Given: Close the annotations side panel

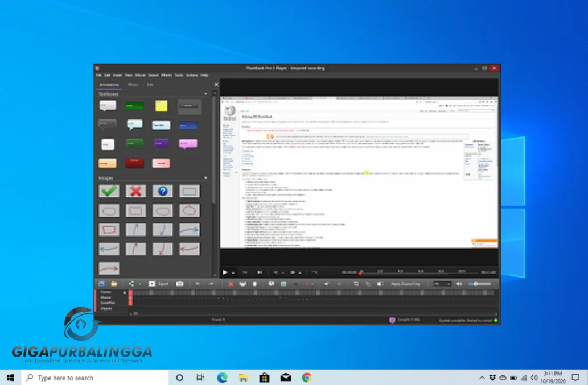Looking at the screenshot, I should [x=216, y=85].
